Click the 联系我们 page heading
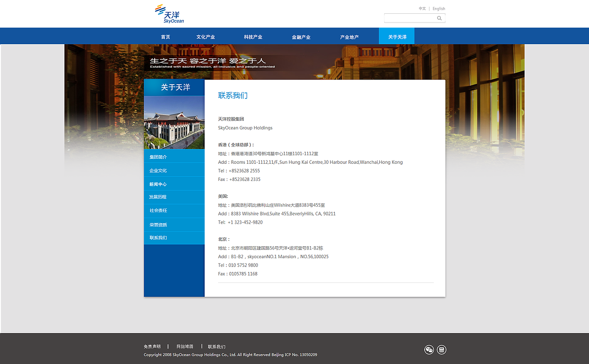Viewport: 589px width, 364px height. [x=233, y=95]
